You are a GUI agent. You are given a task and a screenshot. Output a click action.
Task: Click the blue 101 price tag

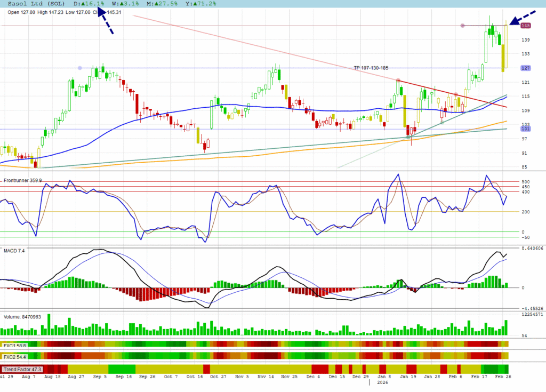tap(525, 129)
